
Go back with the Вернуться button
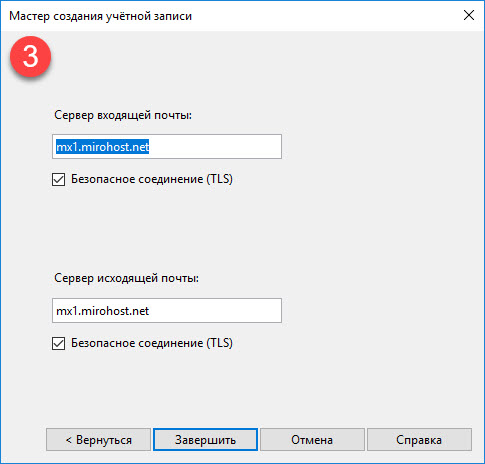(x=98, y=440)
